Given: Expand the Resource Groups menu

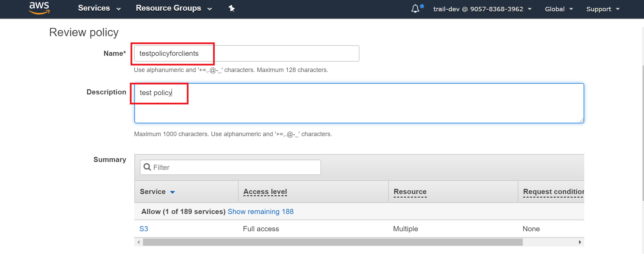Looking at the screenshot, I should click(174, 8).
